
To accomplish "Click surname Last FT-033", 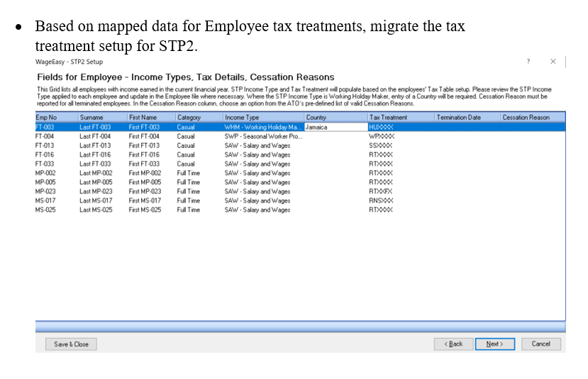I will pyautogui.click(x=95, y=164).
